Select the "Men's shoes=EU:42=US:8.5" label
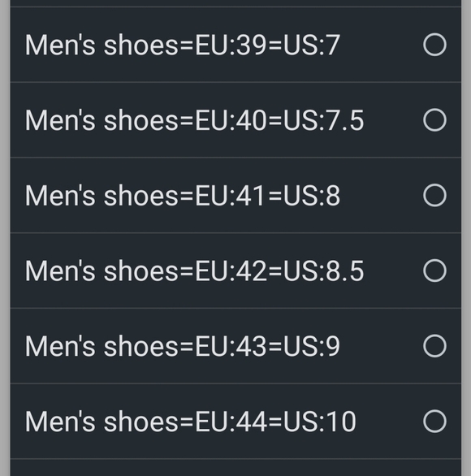The image size is (471, 476). point(194,270)
